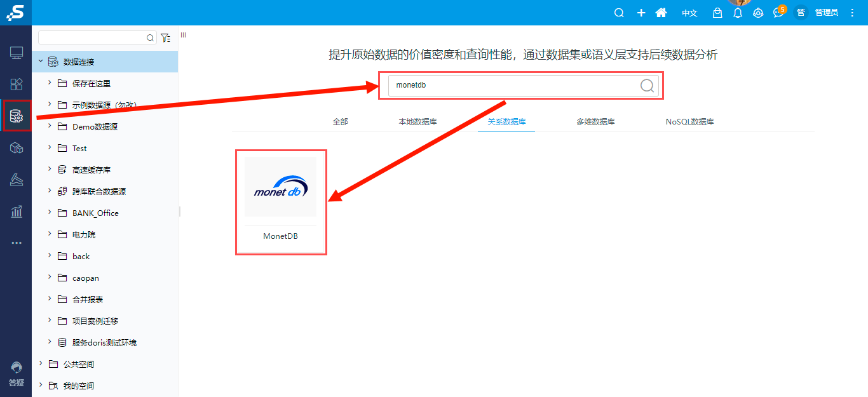The image size is (868, 397).
Task: Open the monitor dashboard sidebar icon
Action: click(17, 52)
